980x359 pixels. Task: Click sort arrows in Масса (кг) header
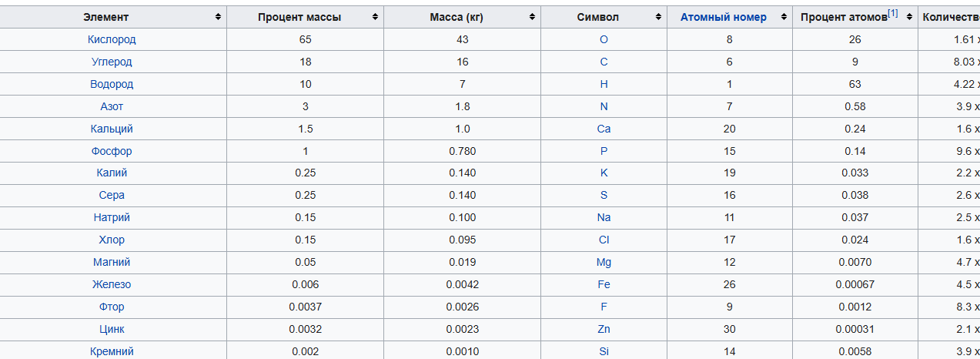(x=532, y=17)
